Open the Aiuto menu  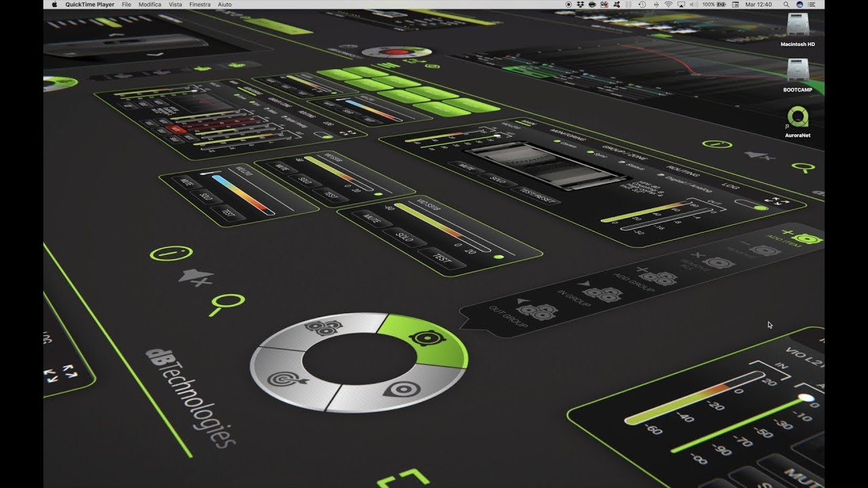[226, 4]
